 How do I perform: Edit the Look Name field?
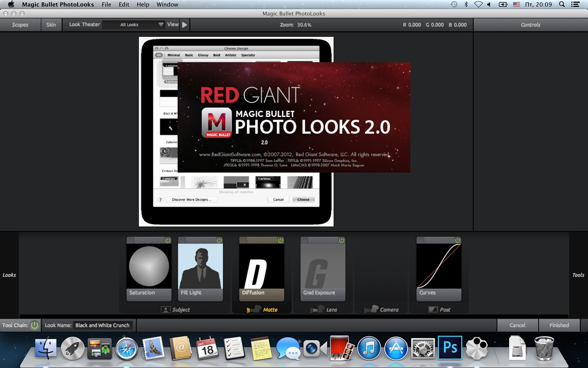(102, 325)
